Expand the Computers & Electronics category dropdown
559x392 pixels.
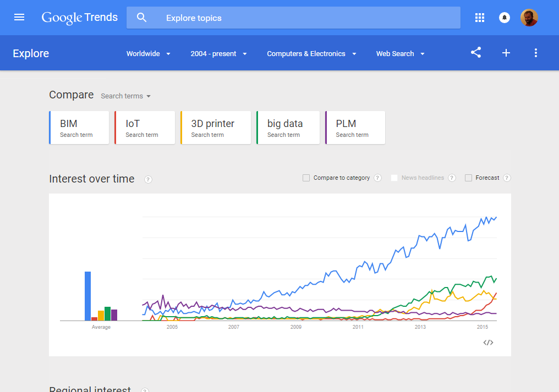pyautogui.click(x=311, y=54)
